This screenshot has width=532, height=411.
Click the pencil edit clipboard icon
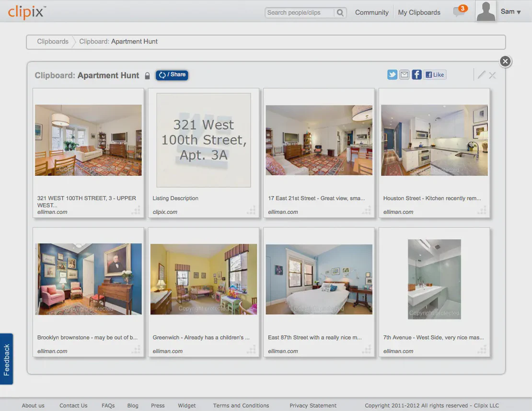point(481,75)
